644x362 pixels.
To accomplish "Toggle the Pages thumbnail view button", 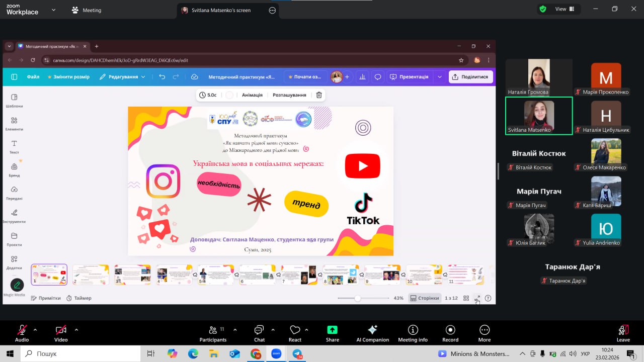I will click(425, 298).
